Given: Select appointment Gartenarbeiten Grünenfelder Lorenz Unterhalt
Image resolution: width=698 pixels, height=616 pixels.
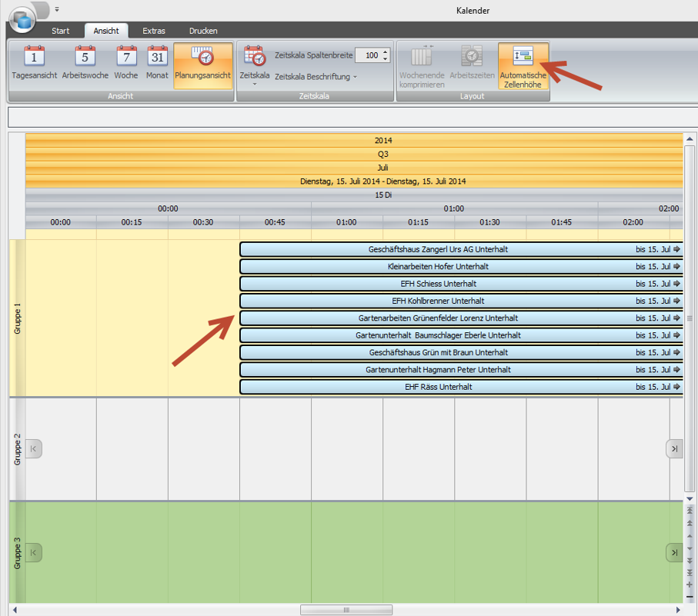Looking at the screenshot, I should pos(461,318).
